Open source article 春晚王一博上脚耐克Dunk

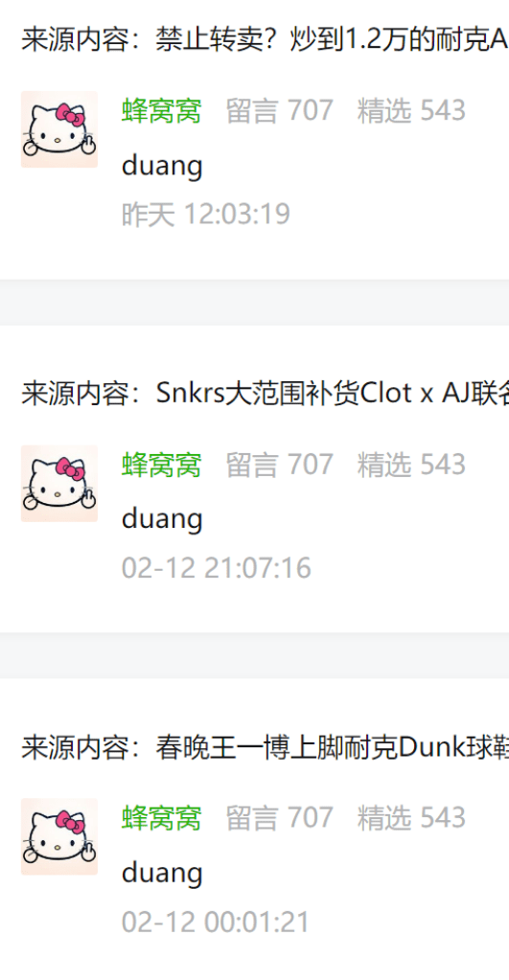click(x=265, y=747)
